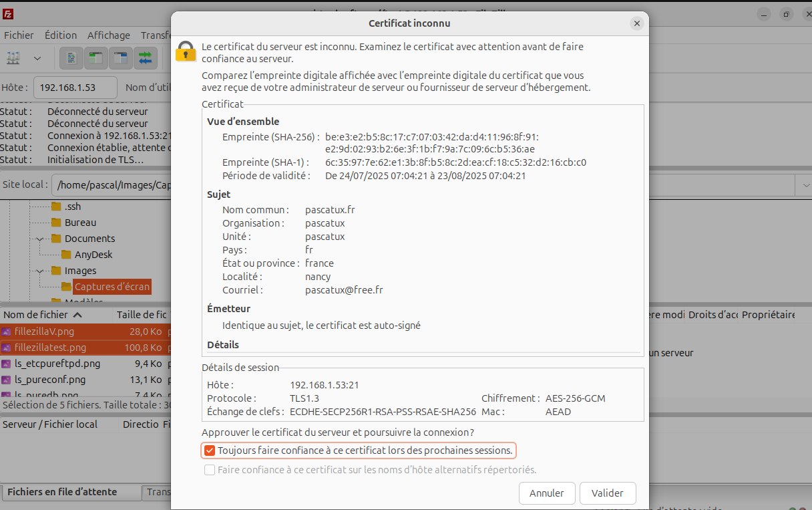Click the Annuler button
The image size is (812, 510).
tap(547, 493)
